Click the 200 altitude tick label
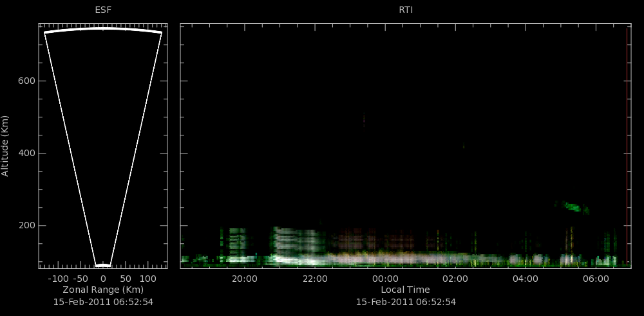Viewport: 644px width, 316px height. 26,226
